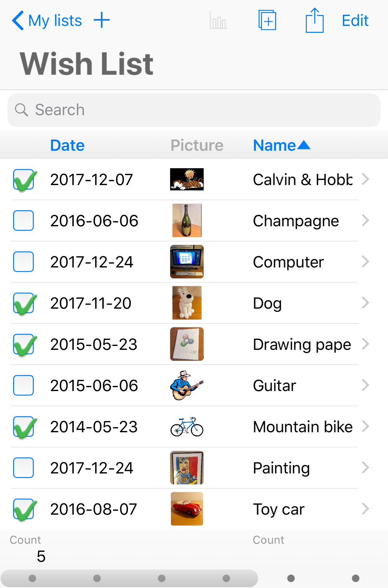Uncheck the Calvin & Hobbes checkbox

24,179
